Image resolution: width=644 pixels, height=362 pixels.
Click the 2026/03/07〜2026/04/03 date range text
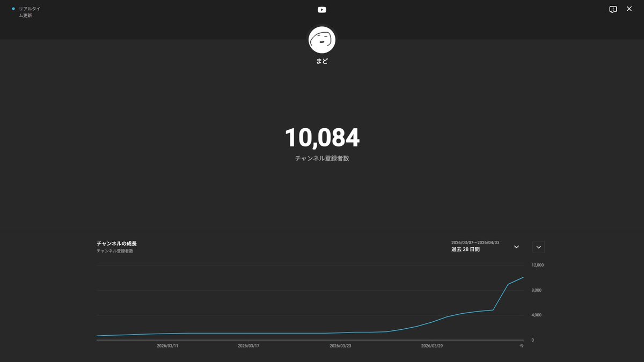475,242
